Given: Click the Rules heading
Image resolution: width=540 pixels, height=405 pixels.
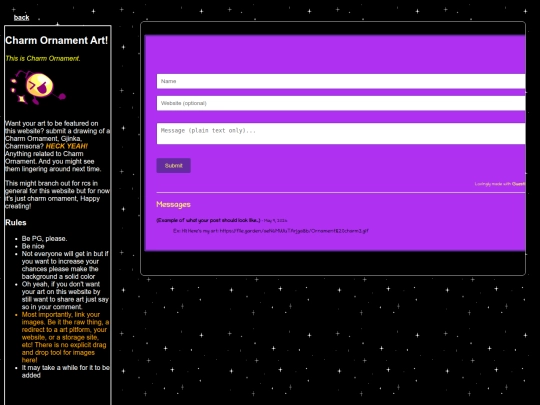Looking at the screenshot, I should click(x=16, y=222).
